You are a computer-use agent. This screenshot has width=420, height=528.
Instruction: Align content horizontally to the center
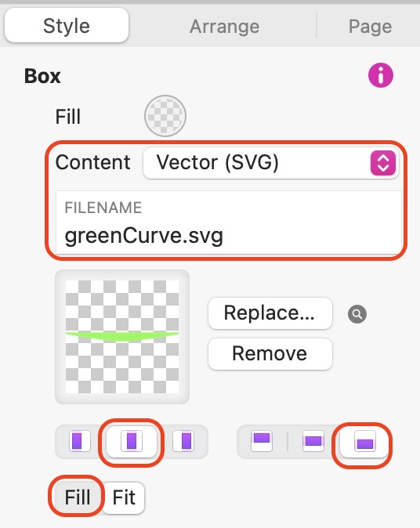132,441
